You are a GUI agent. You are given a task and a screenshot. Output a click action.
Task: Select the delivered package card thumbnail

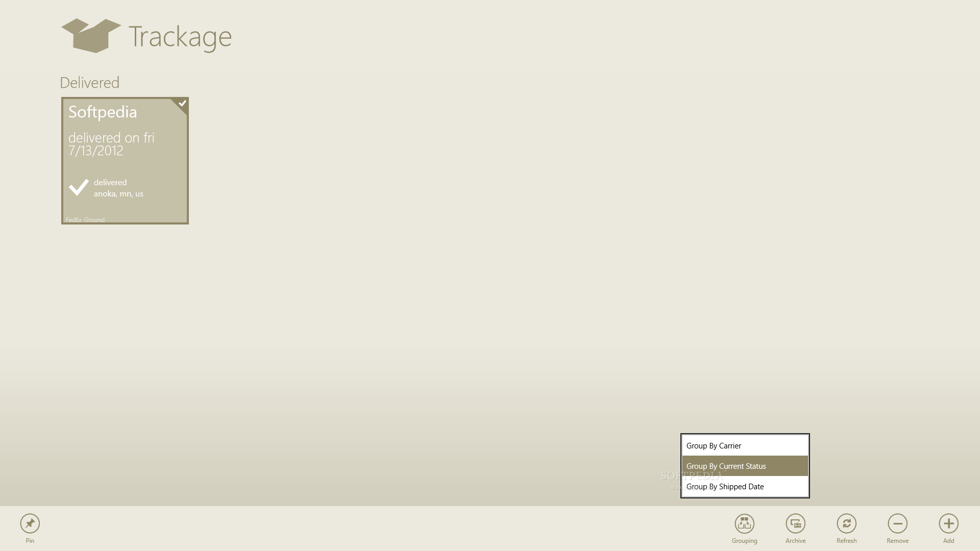click(x=125, y=160)
